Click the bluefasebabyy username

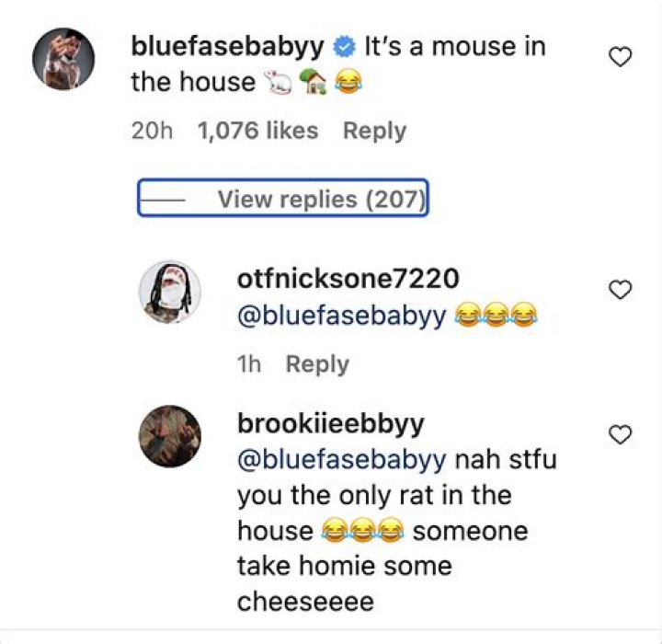coord(227,46)
